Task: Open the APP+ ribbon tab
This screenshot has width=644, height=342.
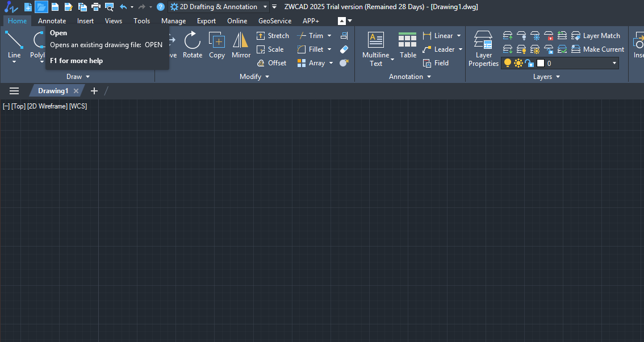Action: [311, 21]
